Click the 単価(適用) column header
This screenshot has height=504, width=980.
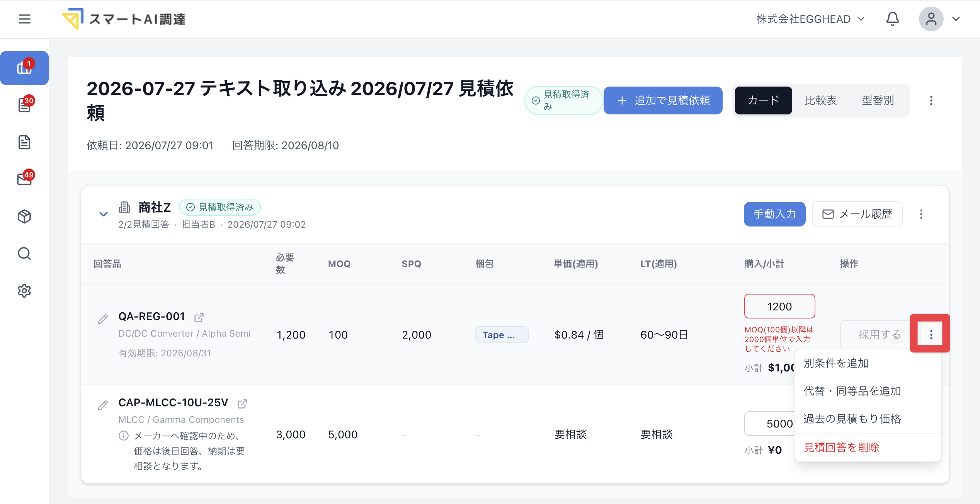[576, 264]
